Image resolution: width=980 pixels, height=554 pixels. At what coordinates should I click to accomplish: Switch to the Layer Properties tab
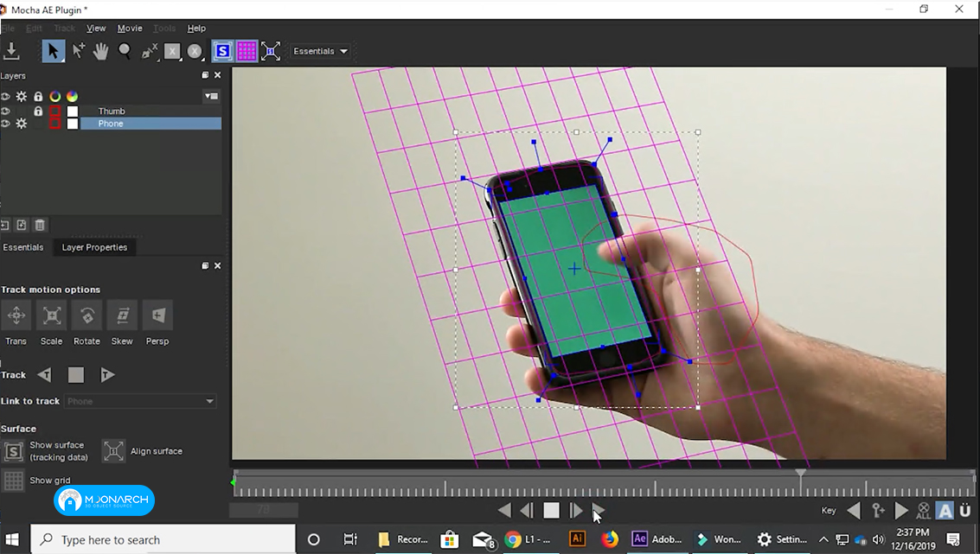(94, 247)
